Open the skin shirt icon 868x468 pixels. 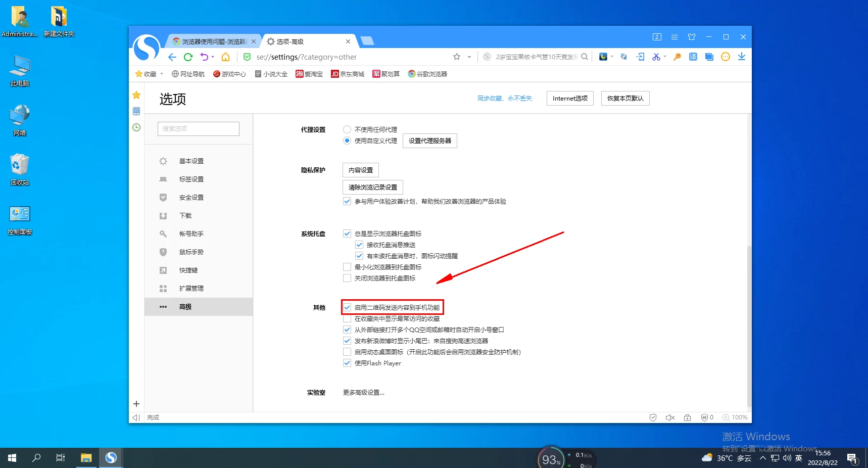(692, 37)
